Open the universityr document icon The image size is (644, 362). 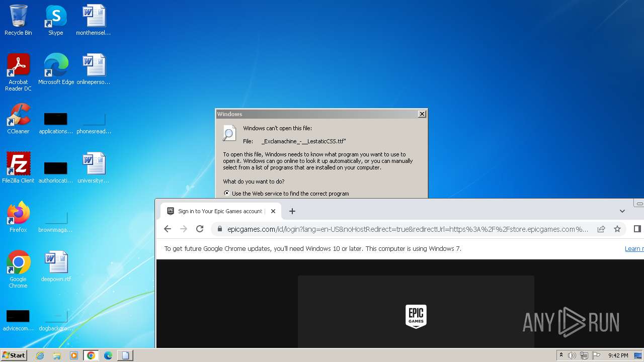tap(94, 168)
